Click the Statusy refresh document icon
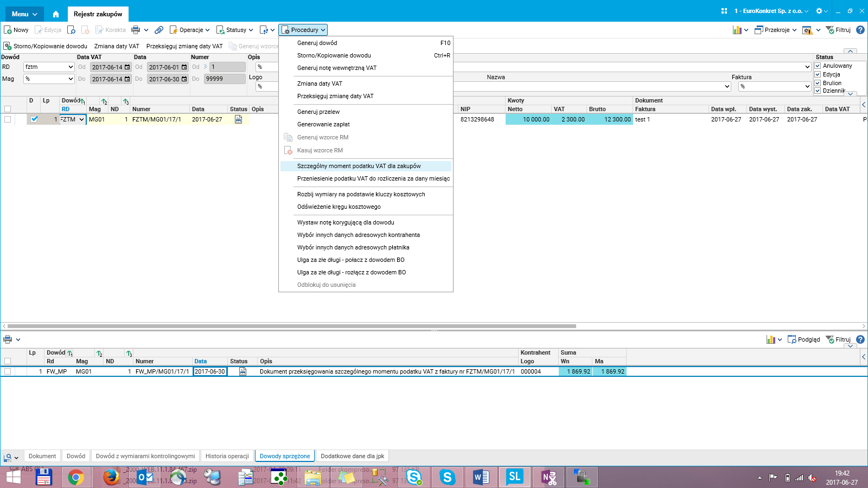 [220, 30]
